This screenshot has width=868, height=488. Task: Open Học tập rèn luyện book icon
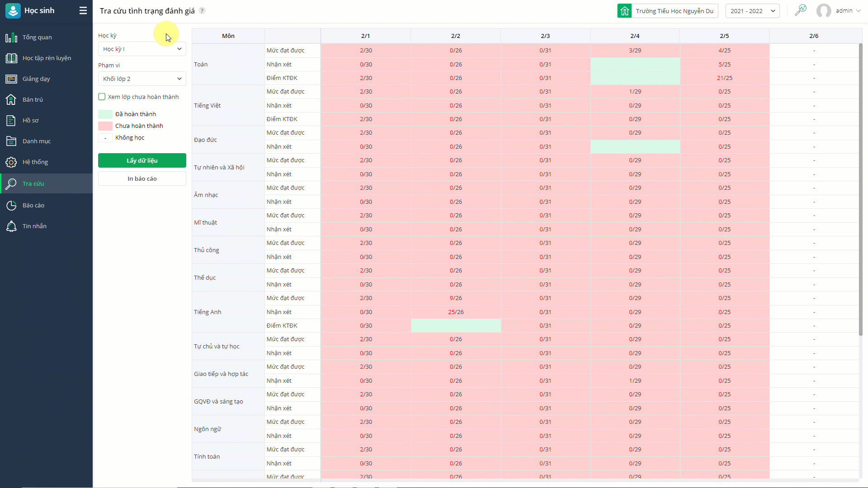pos(11,58)
